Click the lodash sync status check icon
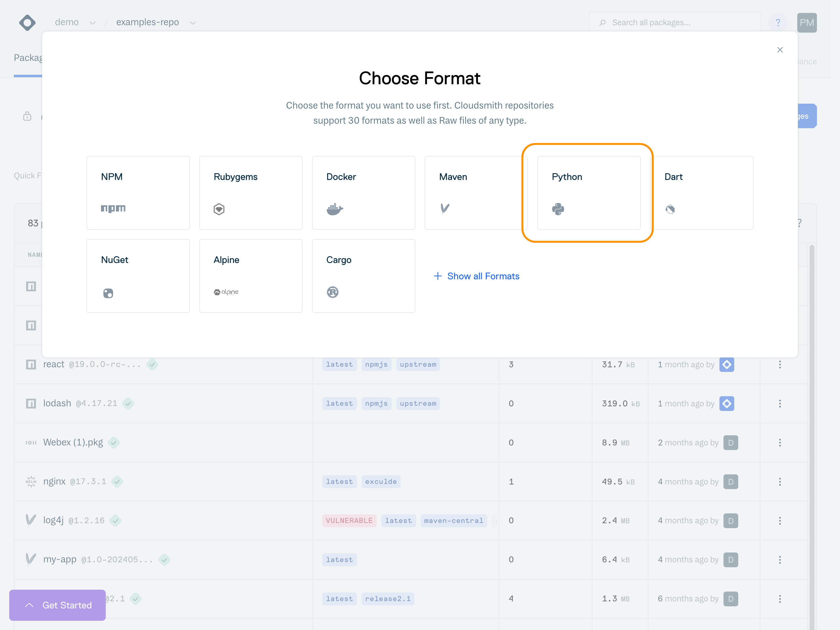Image resolution: width=840 pixels, height=630 pixels. coord(128,404)
